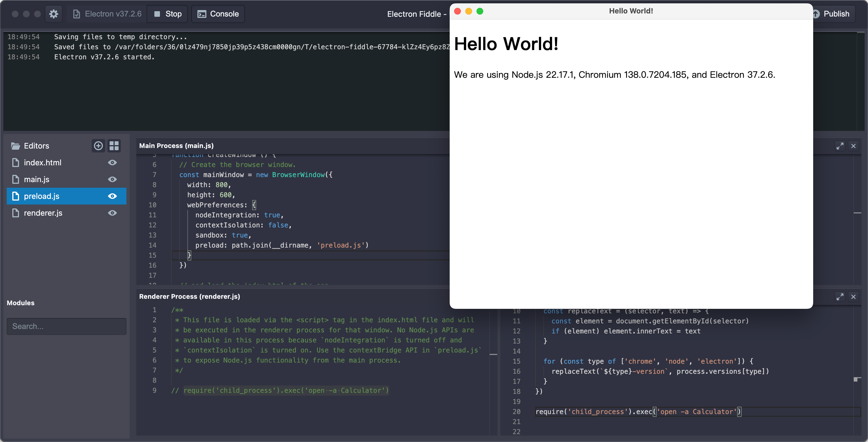This screenshot has width=868, height=442.
Task: Open the settings gear in Electron Fiddle
Action: 54,14
